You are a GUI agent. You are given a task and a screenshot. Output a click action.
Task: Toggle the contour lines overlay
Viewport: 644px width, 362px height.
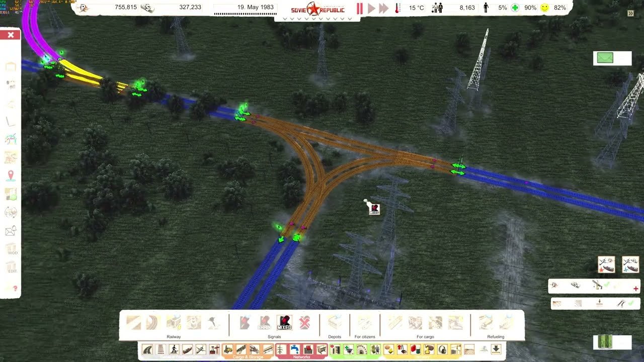pos(578,304)
